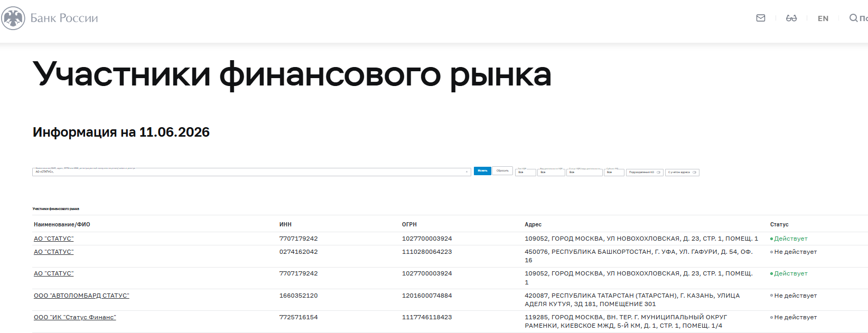Click the Сбросить reset button
The height and width of the screenshot is (333, 868).
[x=502, y=171]
